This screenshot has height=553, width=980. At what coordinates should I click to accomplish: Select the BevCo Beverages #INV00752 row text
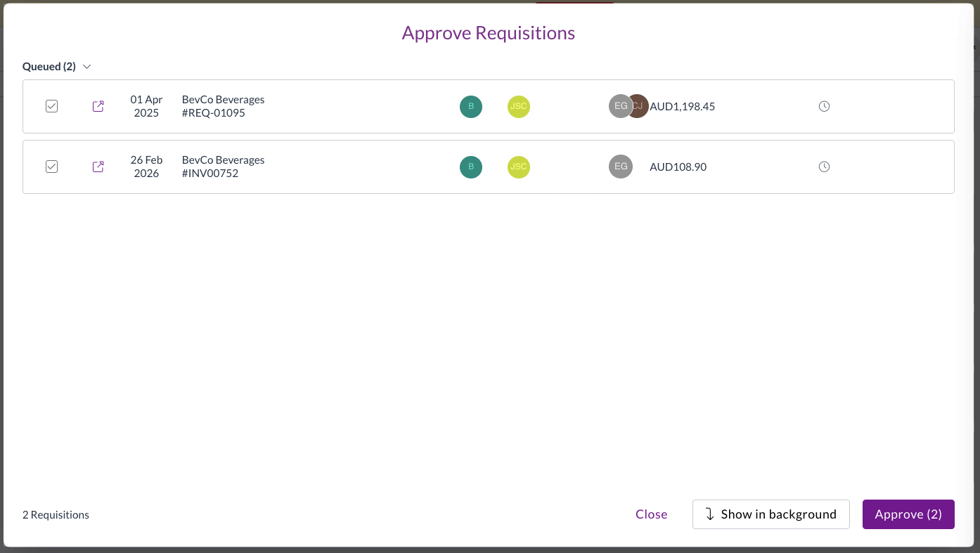pos(223,167)
